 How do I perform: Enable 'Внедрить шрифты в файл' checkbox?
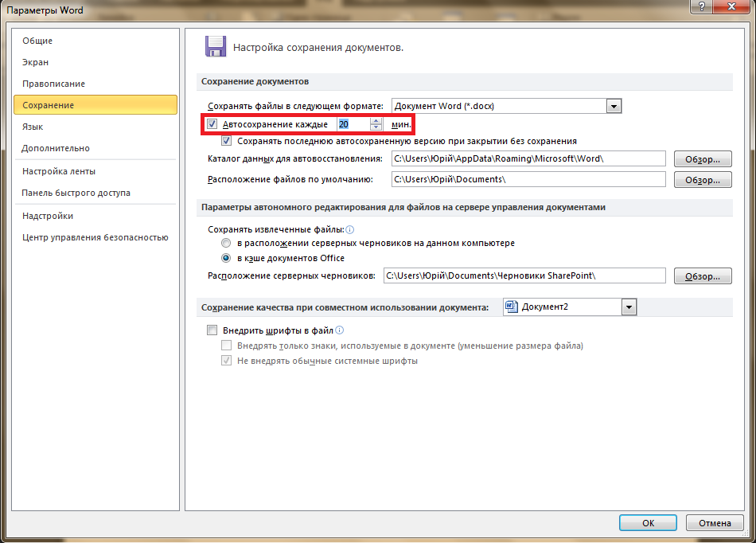pyautogui.click(x=212, y=330)
